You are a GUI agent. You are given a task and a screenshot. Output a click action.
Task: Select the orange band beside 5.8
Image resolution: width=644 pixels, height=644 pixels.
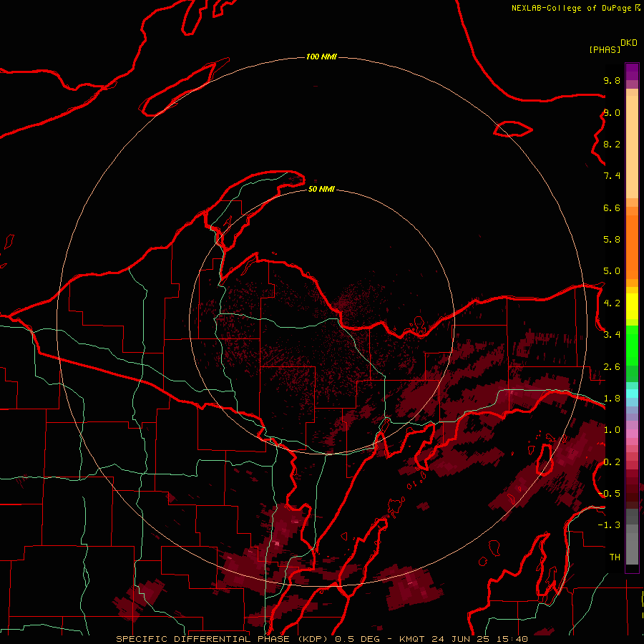pyautogui.click(x=632, y=247)
